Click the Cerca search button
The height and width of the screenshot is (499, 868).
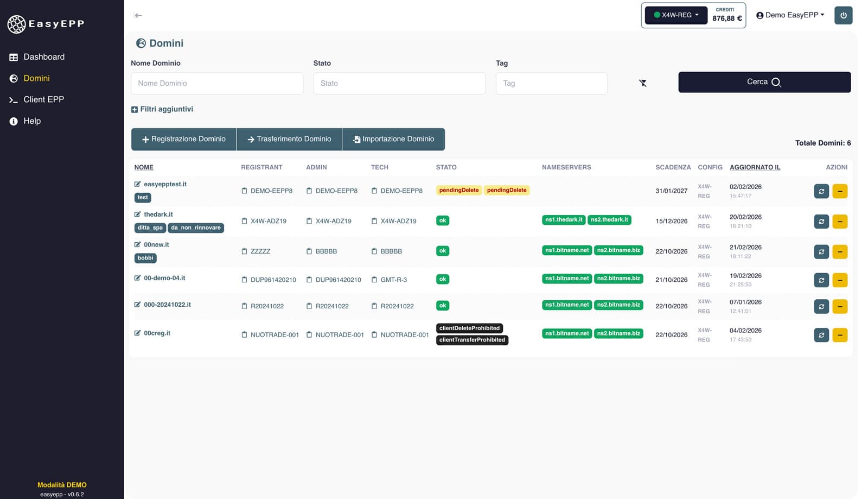click(x=764, y=82)
